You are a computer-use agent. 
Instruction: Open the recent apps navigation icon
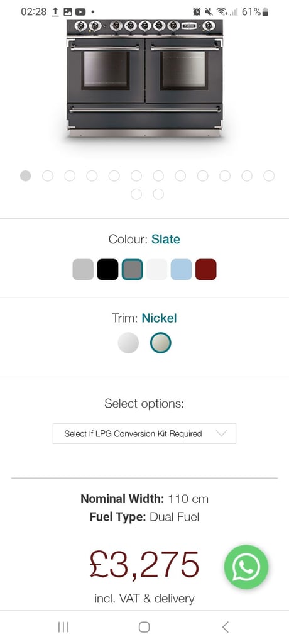point(63,627)
